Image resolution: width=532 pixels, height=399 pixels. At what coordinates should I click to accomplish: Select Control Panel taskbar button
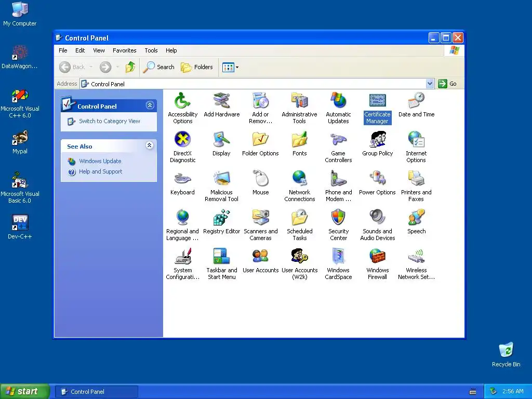96,392
